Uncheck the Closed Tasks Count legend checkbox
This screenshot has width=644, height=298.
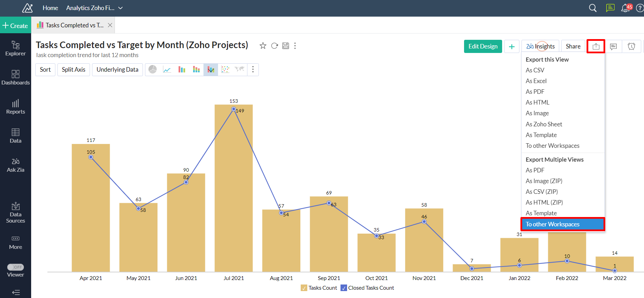344,288
